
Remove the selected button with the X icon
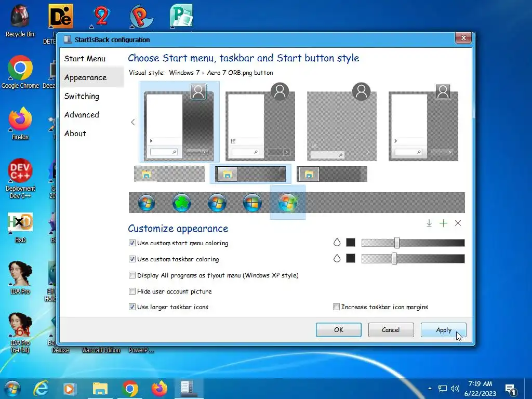pos(458,223)
